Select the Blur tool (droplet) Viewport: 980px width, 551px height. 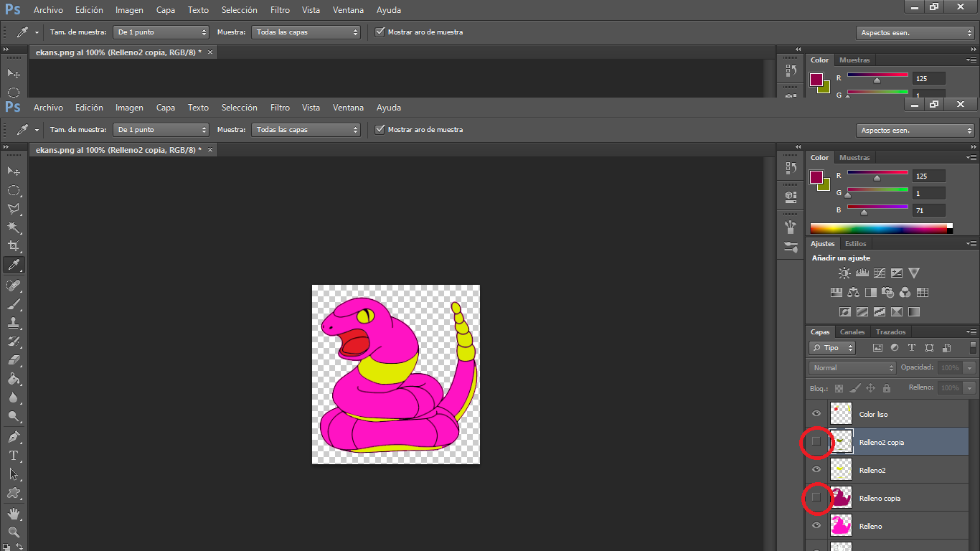point(14,397)
